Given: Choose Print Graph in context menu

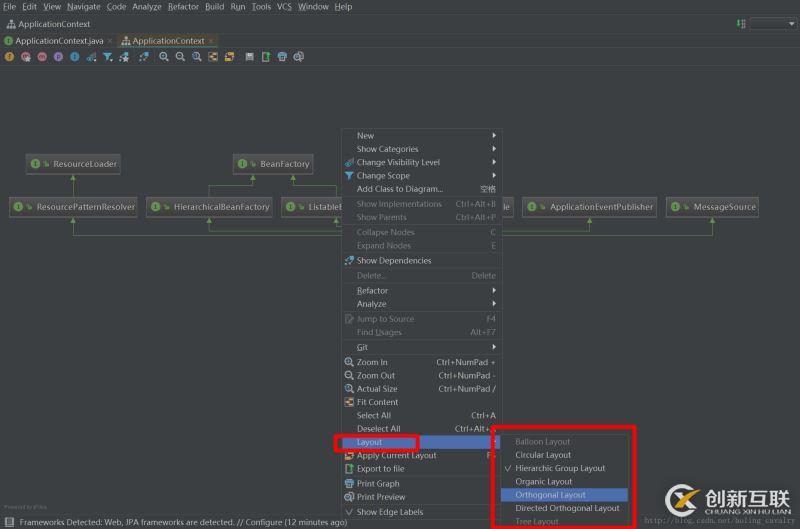Looking at the screenshot, I should [x=418, y=483].
